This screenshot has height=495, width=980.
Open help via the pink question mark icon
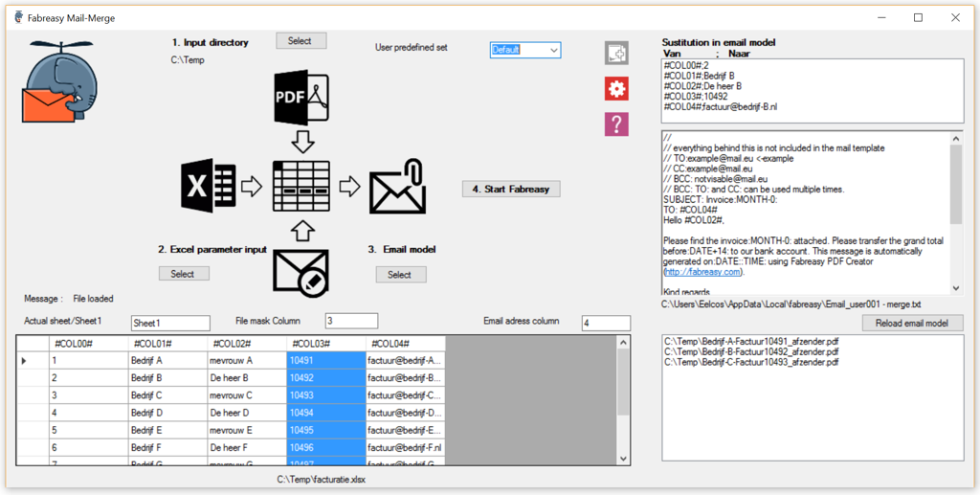(616, 124)
